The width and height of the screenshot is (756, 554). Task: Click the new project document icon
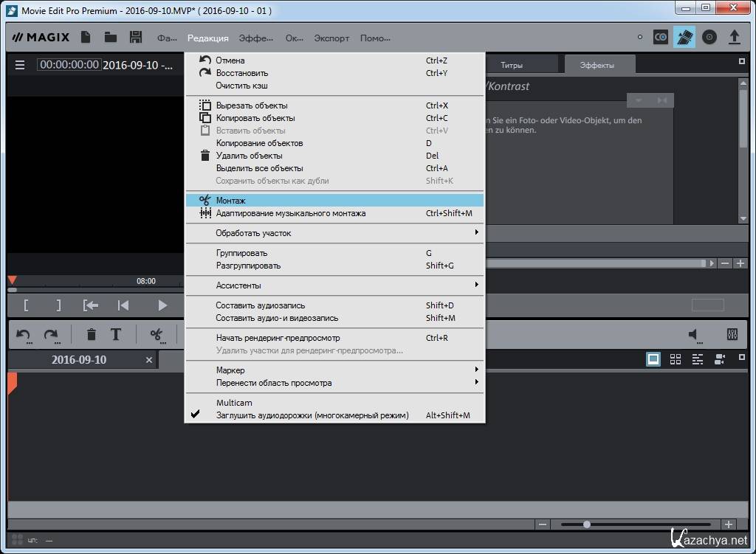[86, 37]
